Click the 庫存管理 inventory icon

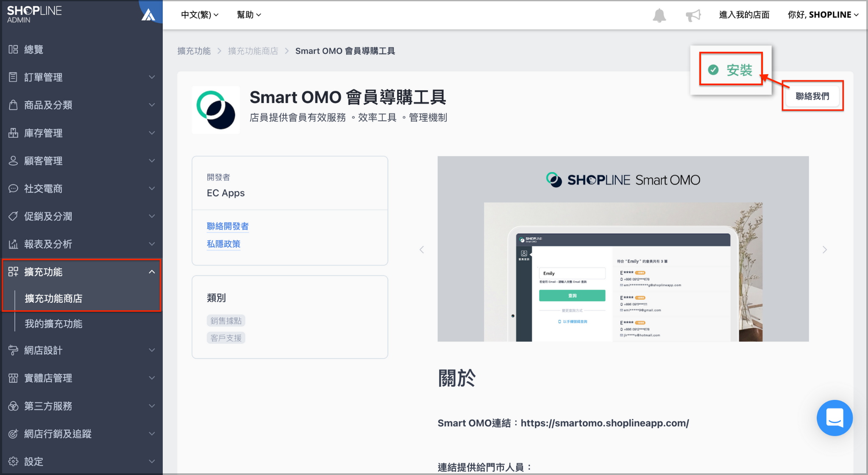click(x=13, y=133)
